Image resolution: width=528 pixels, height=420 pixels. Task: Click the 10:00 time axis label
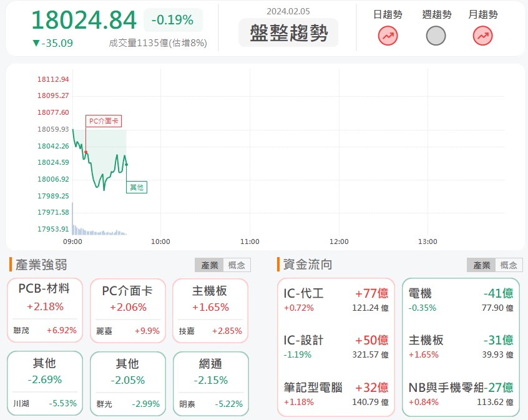point(160,242)
